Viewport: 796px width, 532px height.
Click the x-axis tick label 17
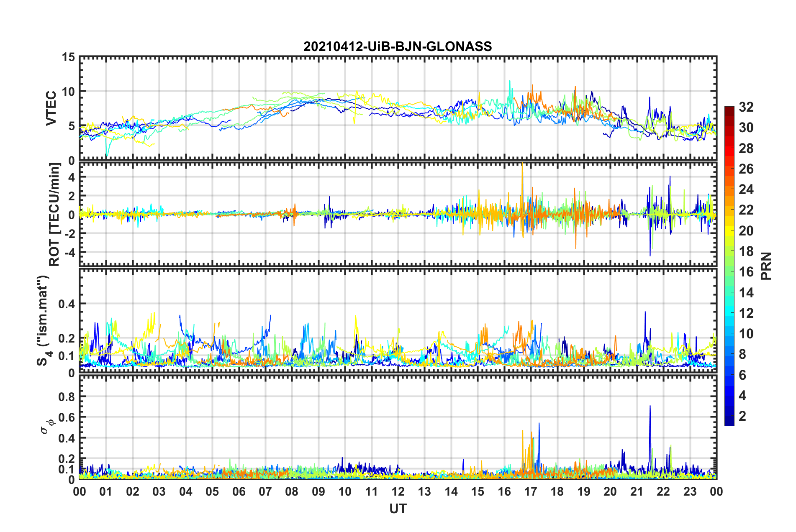coord(531,491)
